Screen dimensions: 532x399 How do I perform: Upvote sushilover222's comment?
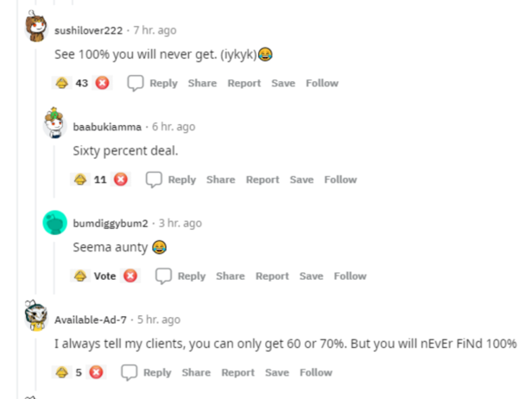pyautogui.click(x=61, y=83)
